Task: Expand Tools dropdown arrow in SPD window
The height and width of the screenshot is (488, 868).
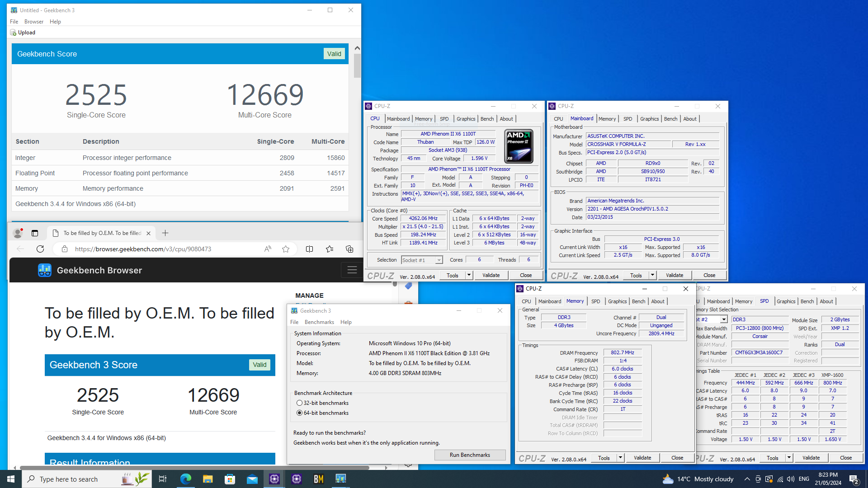Action: pos(789,458)
